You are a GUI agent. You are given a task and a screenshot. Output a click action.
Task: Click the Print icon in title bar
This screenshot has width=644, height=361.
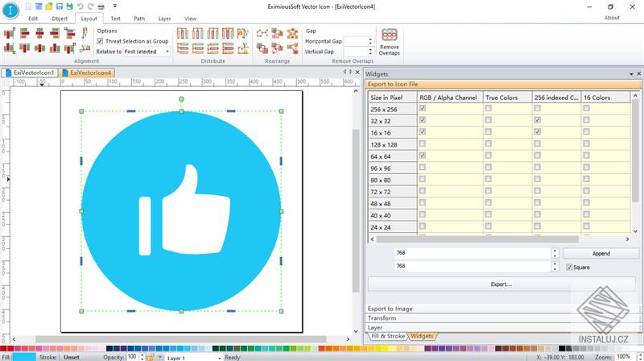coord(101,6)
